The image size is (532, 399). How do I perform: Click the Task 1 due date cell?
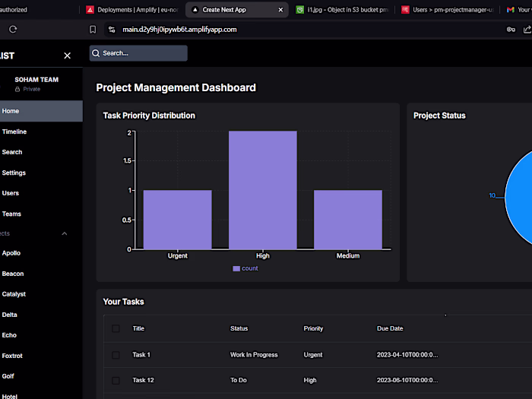pyautogui.click(x=407, y=355)
